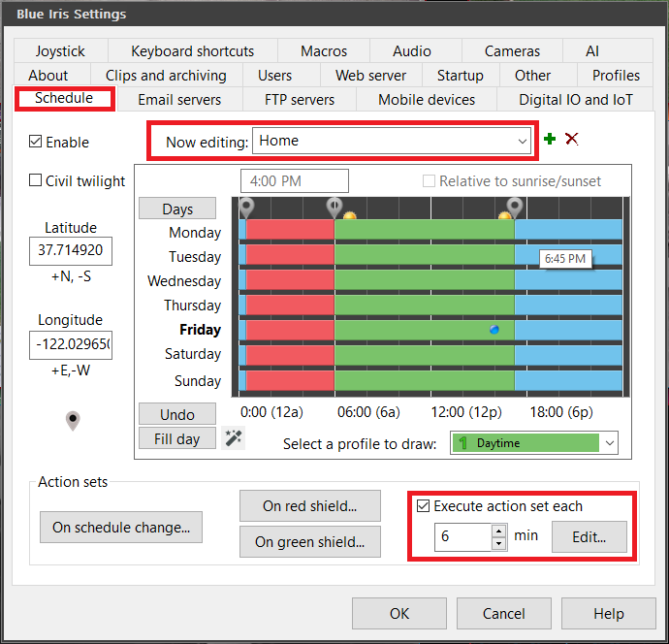Click Sunday's blue evening schedule segment
669x644 pixels.
point(568,380)
